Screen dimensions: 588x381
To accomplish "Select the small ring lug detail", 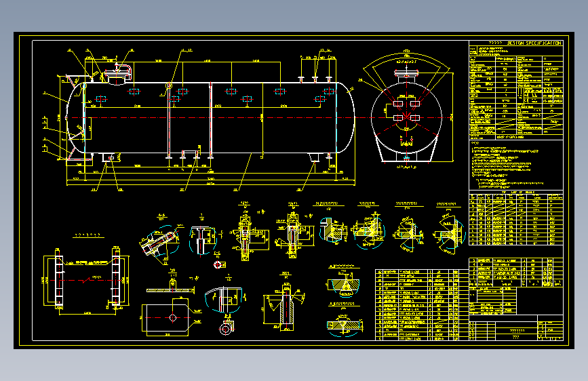I will coord(226,329).
